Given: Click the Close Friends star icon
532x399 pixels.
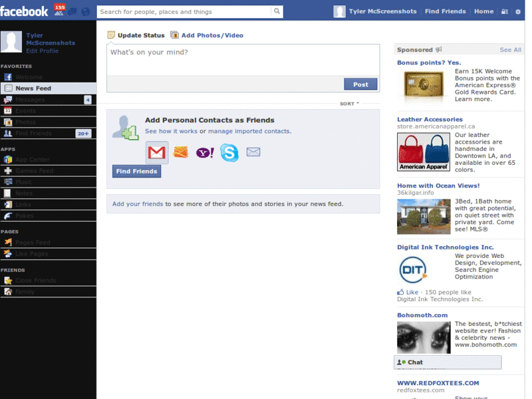Looking at the screenshot, I should click(x=8, y=281).
